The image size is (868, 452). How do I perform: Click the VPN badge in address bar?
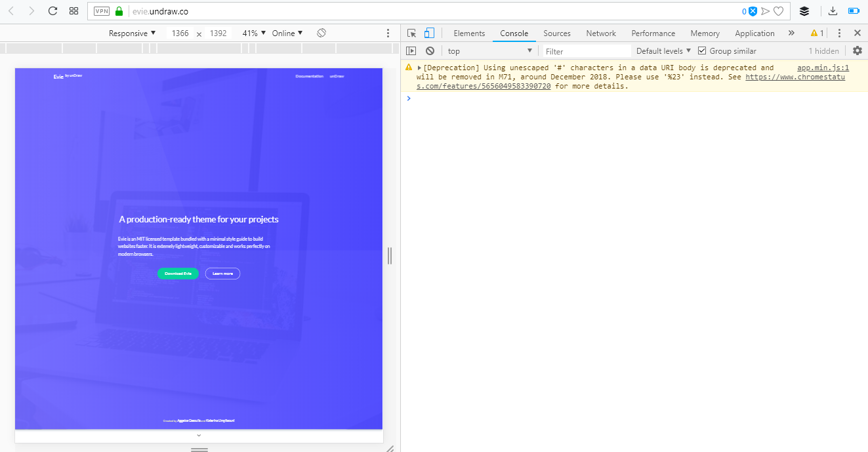coord(101,10)
